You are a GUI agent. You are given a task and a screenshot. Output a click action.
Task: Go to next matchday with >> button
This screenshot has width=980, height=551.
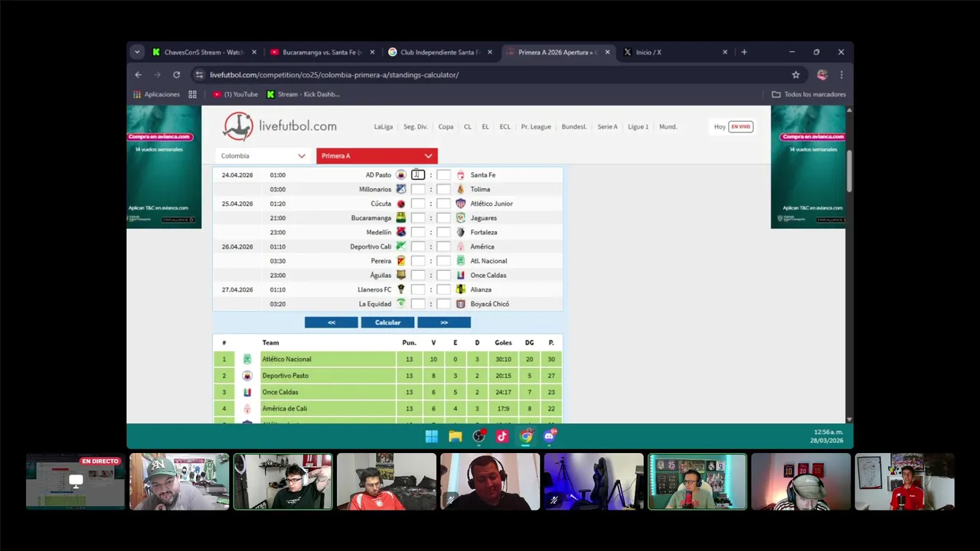coord(444,323)
